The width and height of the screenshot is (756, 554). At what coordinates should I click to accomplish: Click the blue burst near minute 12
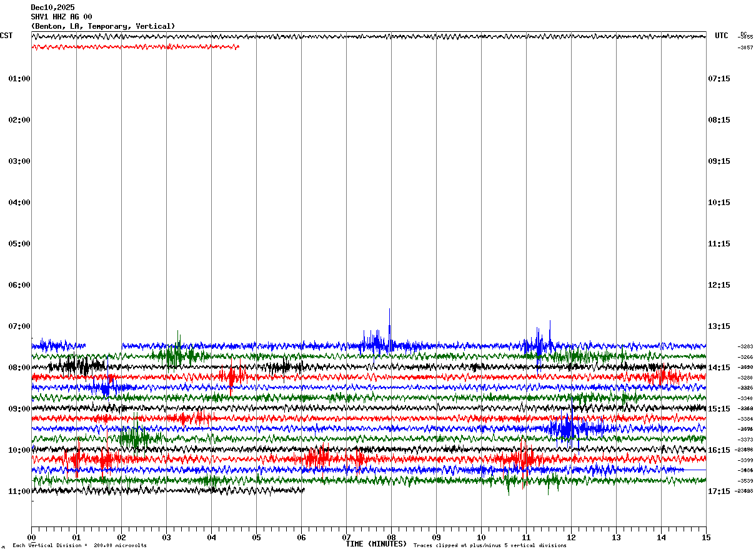[x=567, y=428]
